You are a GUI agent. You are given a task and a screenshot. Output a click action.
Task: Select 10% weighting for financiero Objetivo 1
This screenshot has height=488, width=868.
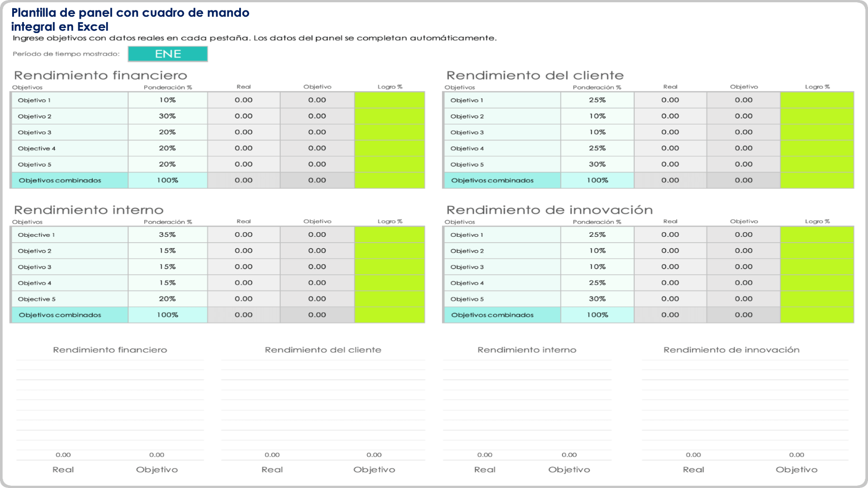click(x=168, y=100)
